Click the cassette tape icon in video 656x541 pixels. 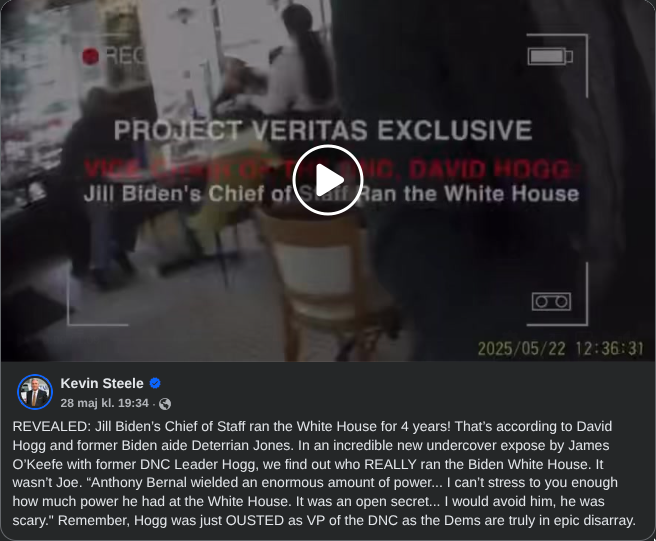(x=551, y=301)
